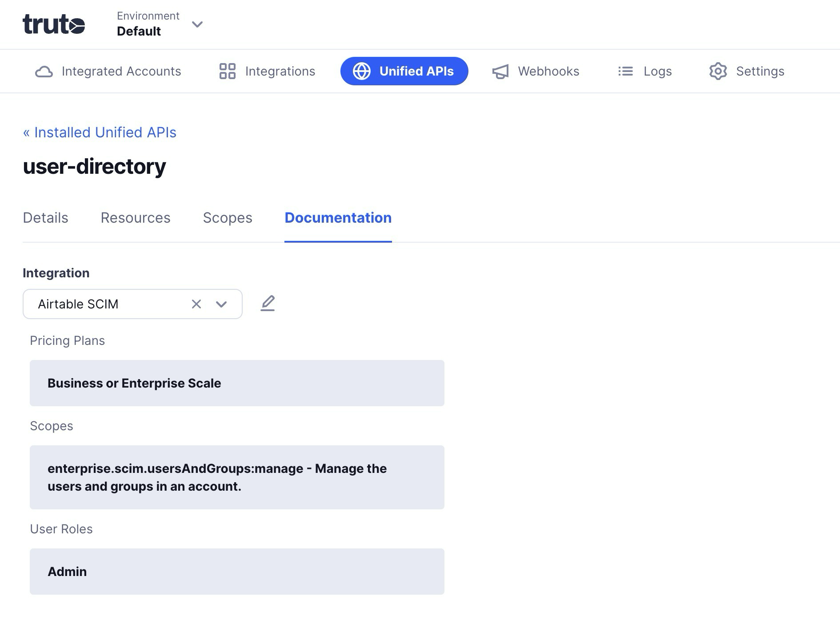The width and height of the screenshot is (840, 624).
Task: Click the Integrated Accounts cloud icon
Action: [44, 72]
